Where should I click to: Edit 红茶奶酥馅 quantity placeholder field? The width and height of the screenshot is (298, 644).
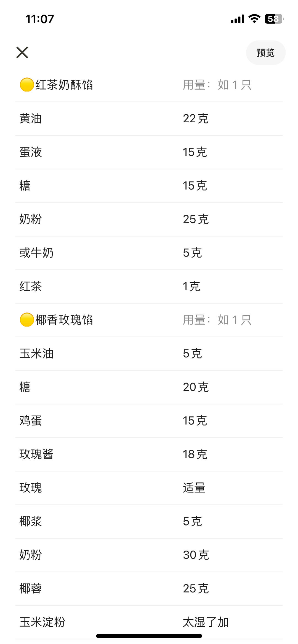(x=217, y=85)
